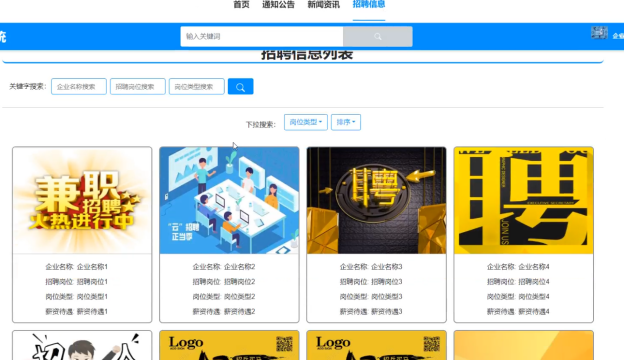Open the blue office illustration job image
This screenshot has height=361, width=624.
(229, 200)
